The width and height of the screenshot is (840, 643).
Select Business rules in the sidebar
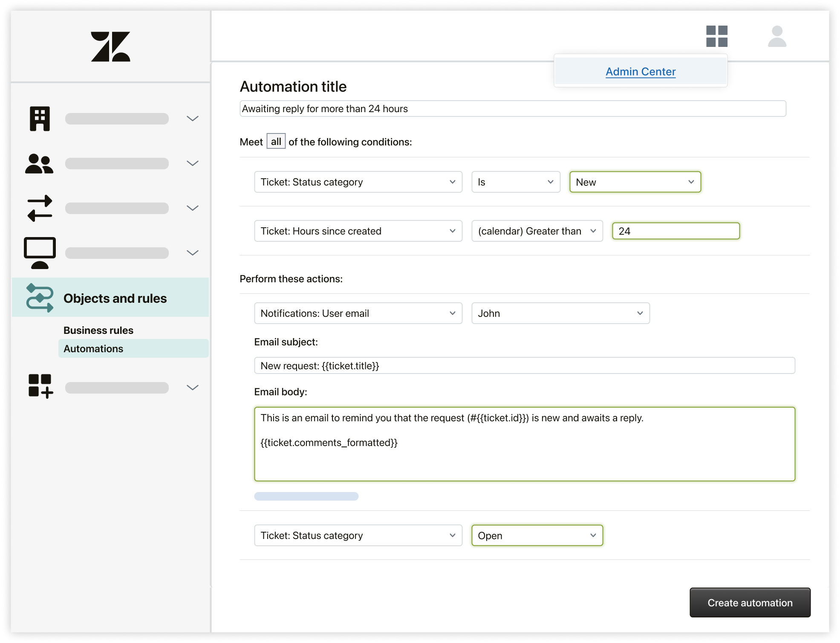pyautogui.click(x=98, y=330)
